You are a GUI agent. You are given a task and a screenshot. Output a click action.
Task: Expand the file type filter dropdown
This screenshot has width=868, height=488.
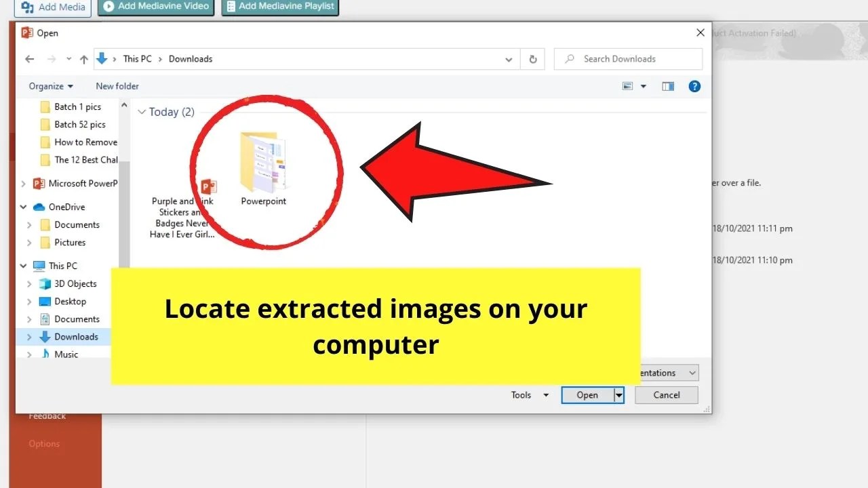click(691, 372)
